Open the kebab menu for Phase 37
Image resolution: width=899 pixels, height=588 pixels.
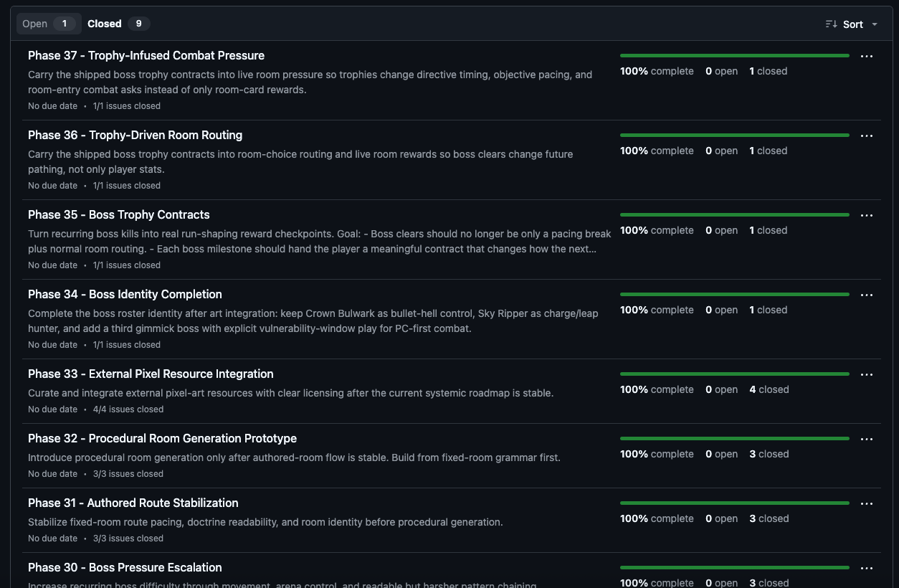tap(866, 57)
